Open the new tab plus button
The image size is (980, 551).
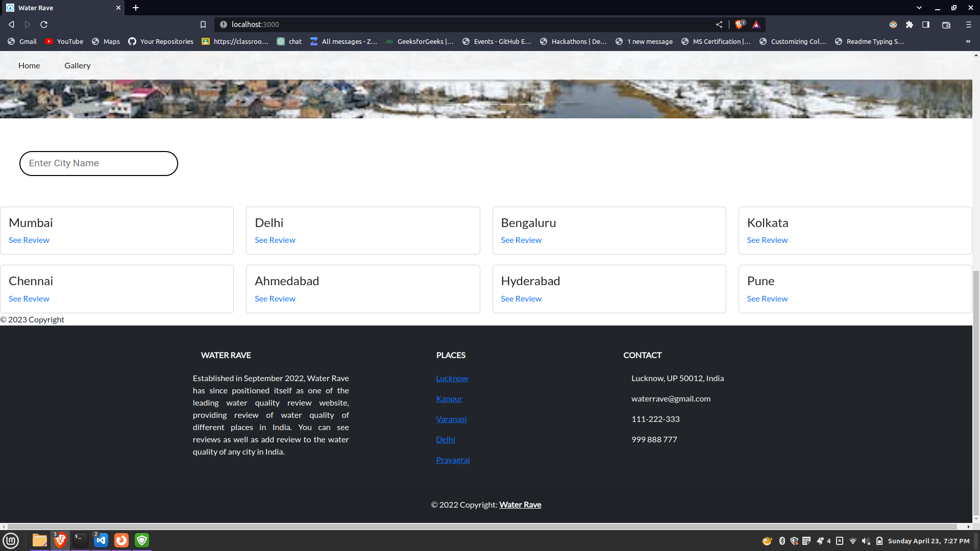coord(136,8)
